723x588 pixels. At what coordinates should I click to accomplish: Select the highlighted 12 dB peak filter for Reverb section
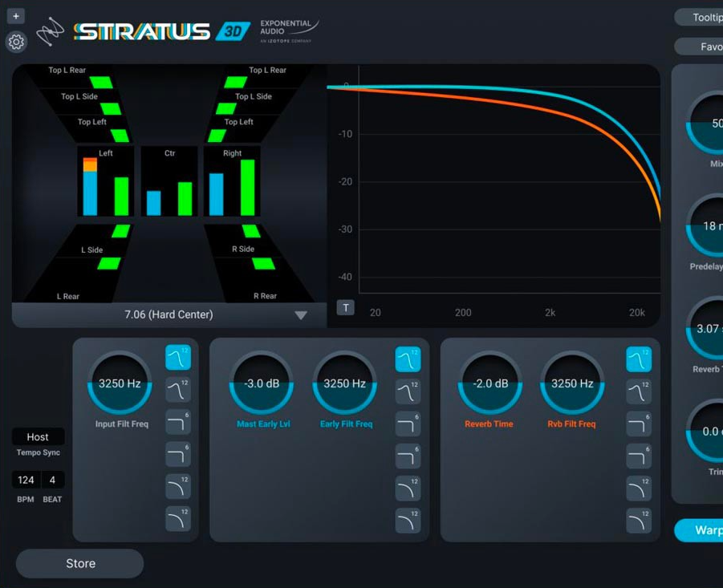pyautogui.click(x=639, y=359)
